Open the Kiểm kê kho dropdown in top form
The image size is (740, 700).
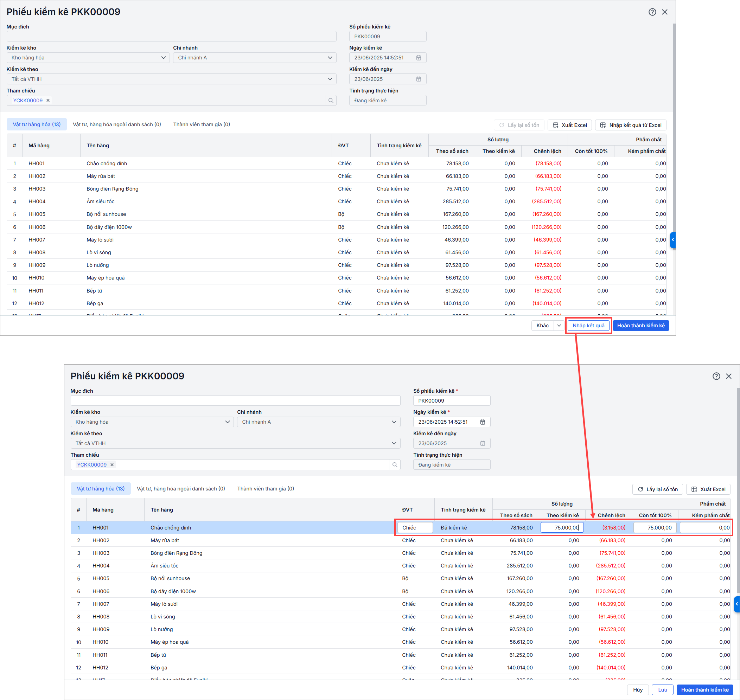click(x=88, y=57)
